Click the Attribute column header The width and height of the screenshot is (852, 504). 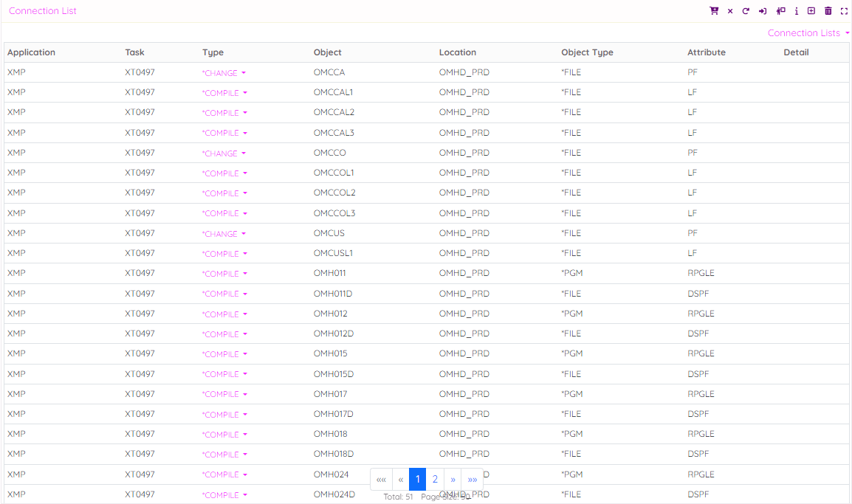click(706, 52)
